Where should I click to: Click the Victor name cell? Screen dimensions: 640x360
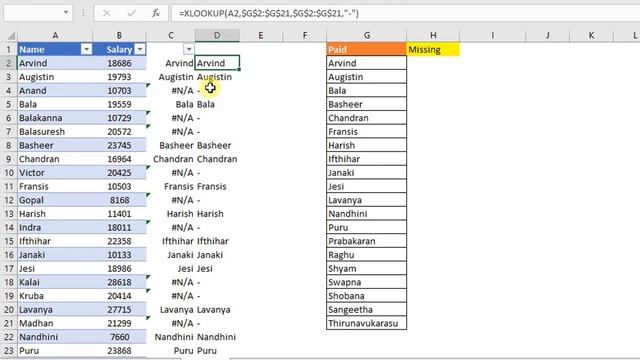click(x=55, y=173)
